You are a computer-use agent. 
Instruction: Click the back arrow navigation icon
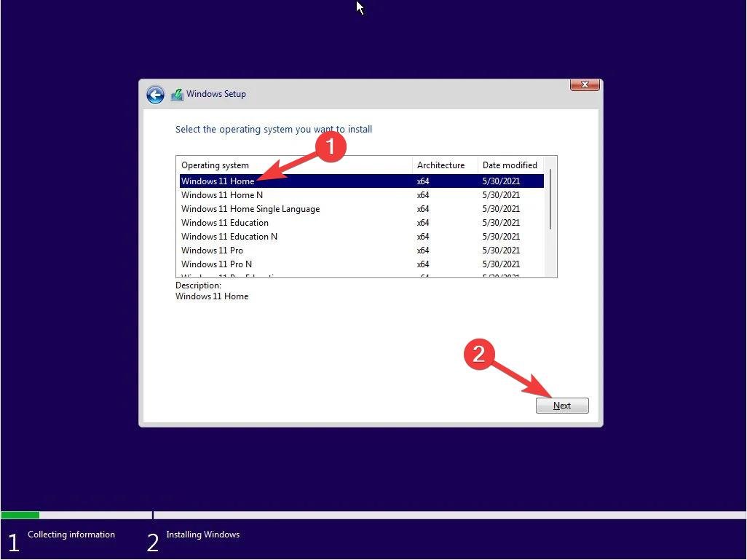(x=155, y=95)
